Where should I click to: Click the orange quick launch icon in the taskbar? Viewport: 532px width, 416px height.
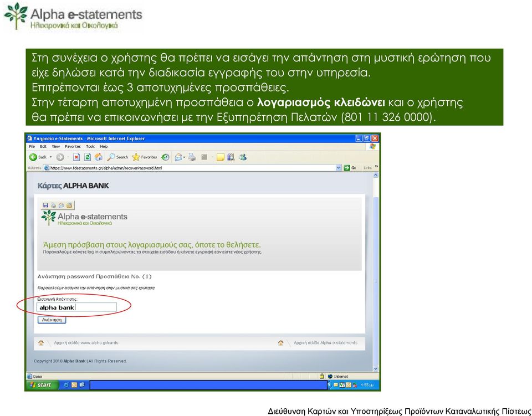pyautogui.click(x=74, y=385)
